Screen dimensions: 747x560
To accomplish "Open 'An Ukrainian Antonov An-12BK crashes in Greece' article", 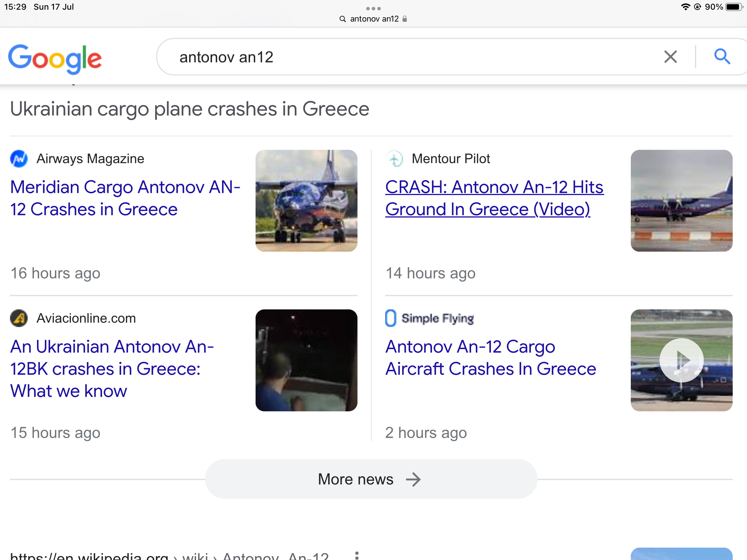I will pyautogui.click(x=112, y=368).
